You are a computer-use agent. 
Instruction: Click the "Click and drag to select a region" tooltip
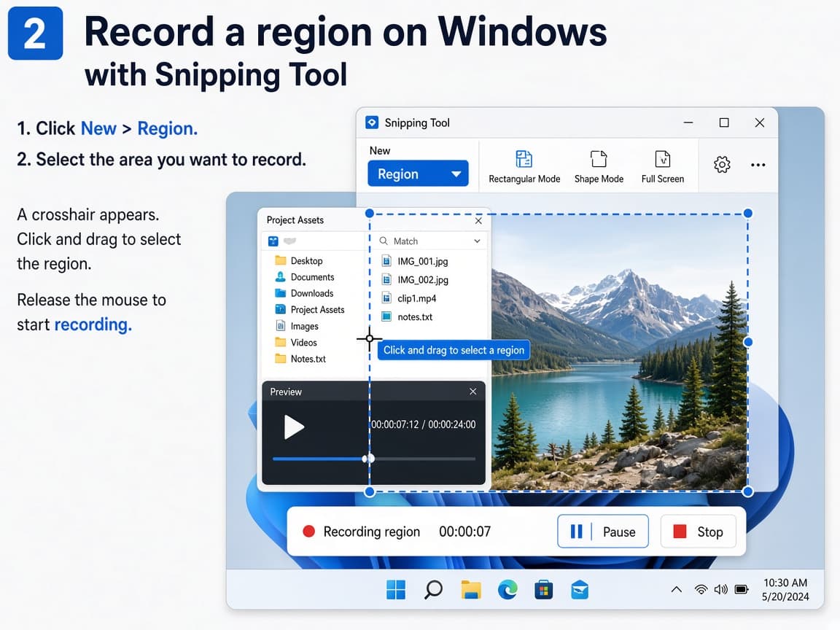coord(454,350)
